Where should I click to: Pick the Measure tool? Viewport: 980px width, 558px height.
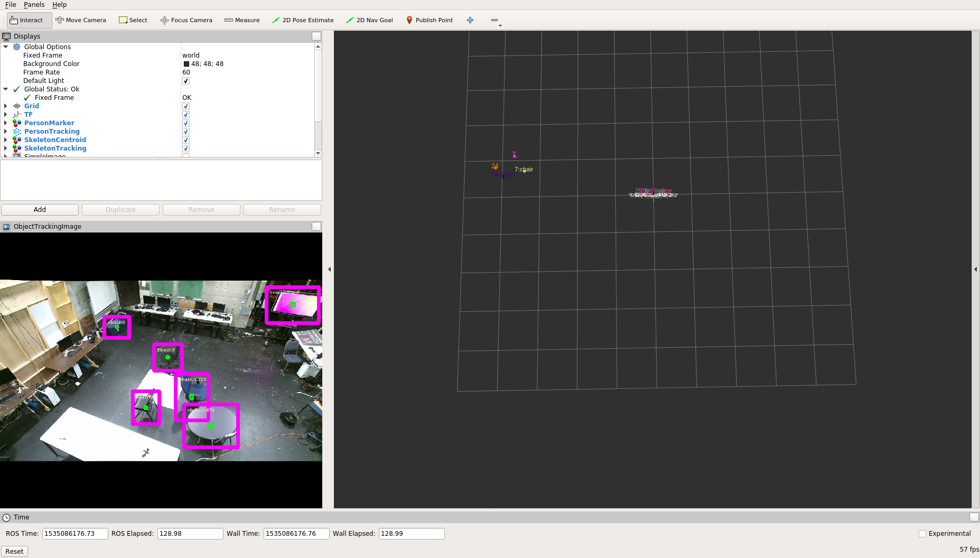(x=242, y=20)
